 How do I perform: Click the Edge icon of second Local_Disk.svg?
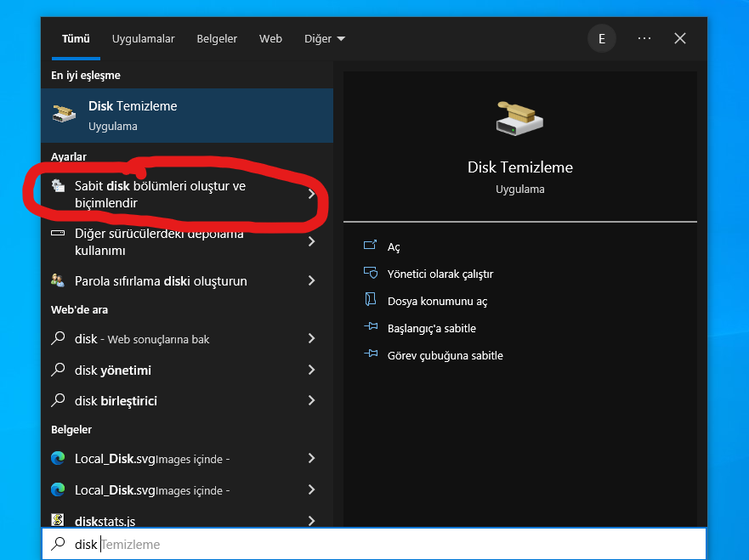click(x=58, y=489)
